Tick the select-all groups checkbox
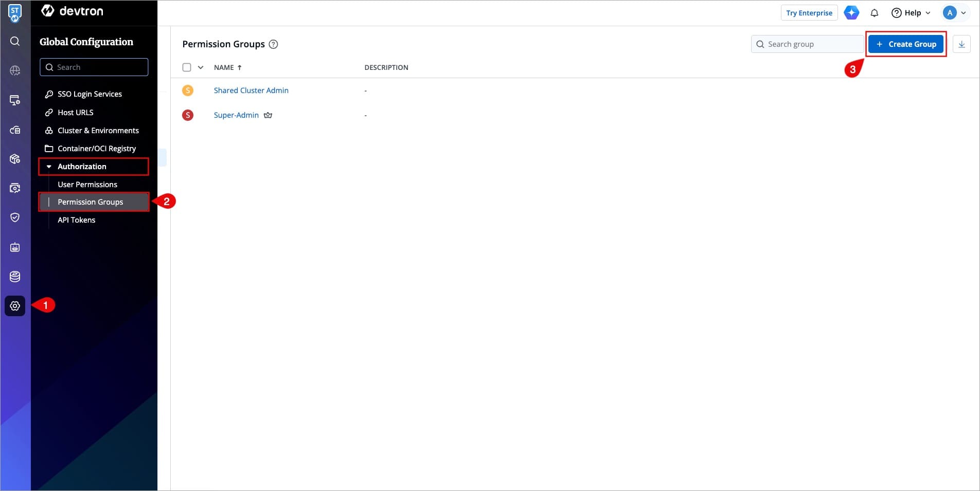 click(x=187, y=67)
